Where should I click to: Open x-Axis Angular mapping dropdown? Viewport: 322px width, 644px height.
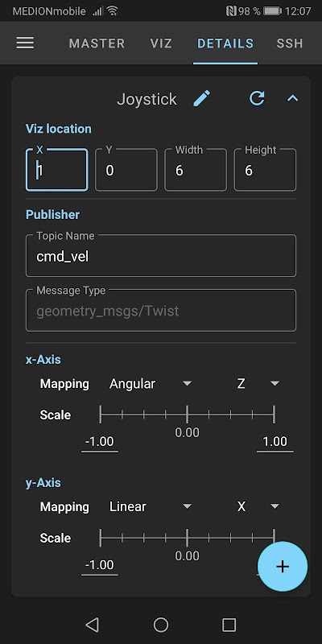[151, 384]
